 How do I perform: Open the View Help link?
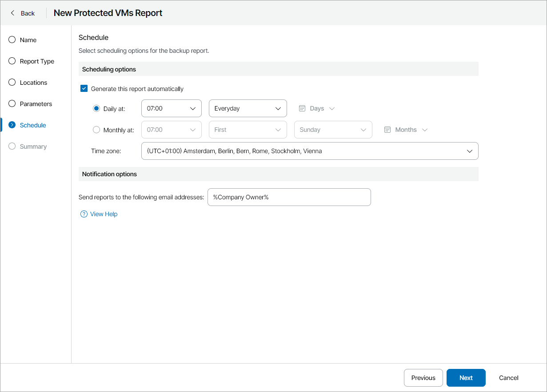pyautogui.click(x=104, y=214)
